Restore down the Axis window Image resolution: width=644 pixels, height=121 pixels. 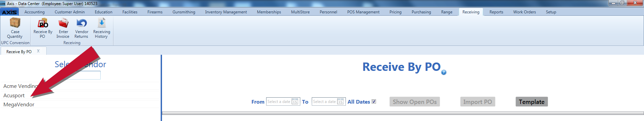[622, 3]
